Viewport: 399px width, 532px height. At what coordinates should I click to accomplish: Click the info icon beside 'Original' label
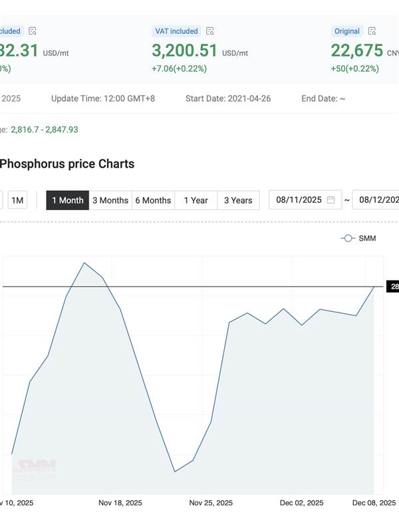(372, 31)
